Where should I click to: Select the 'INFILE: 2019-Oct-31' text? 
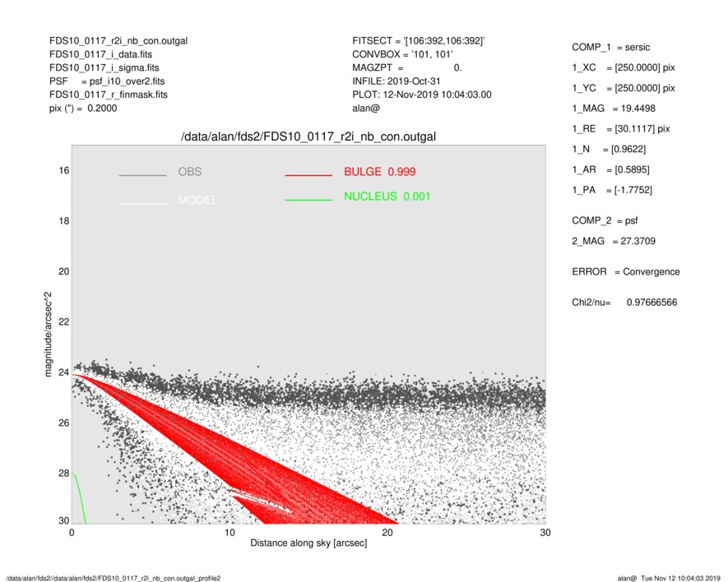[x=396, y=81]
